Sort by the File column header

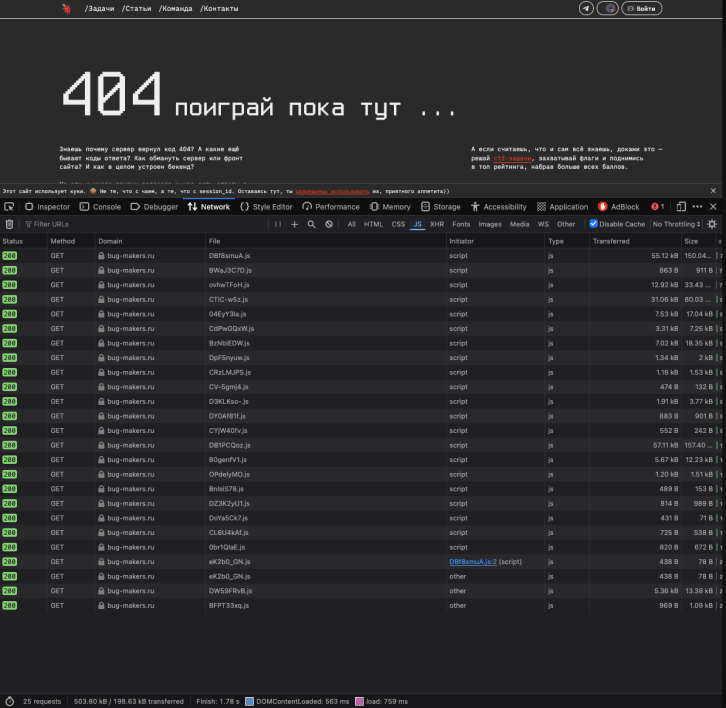[x=325, y=241]
